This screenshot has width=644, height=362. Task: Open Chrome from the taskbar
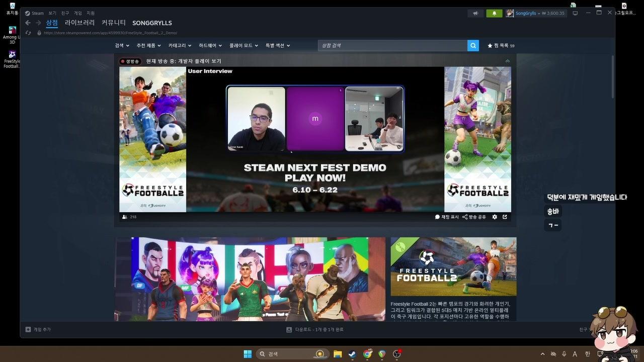click(367, 354)
